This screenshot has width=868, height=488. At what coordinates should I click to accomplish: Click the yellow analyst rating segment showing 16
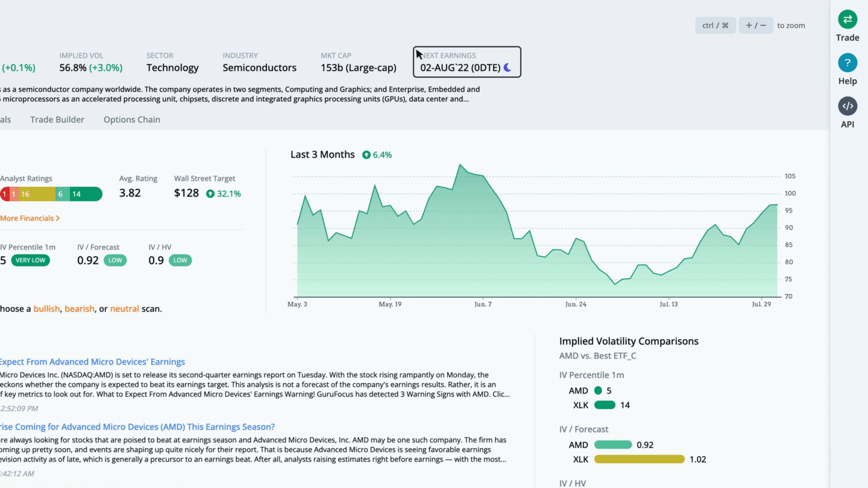click(x=36, y=194)
